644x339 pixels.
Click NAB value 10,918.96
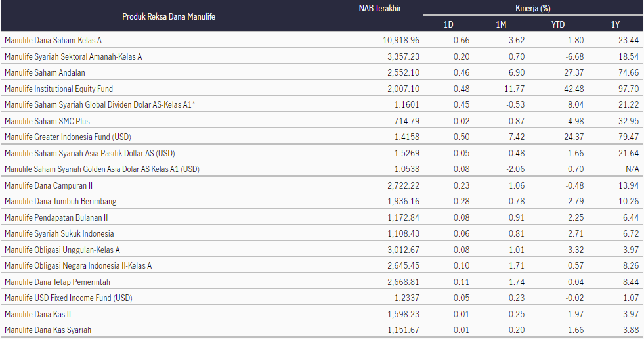(x=401, y=40)
